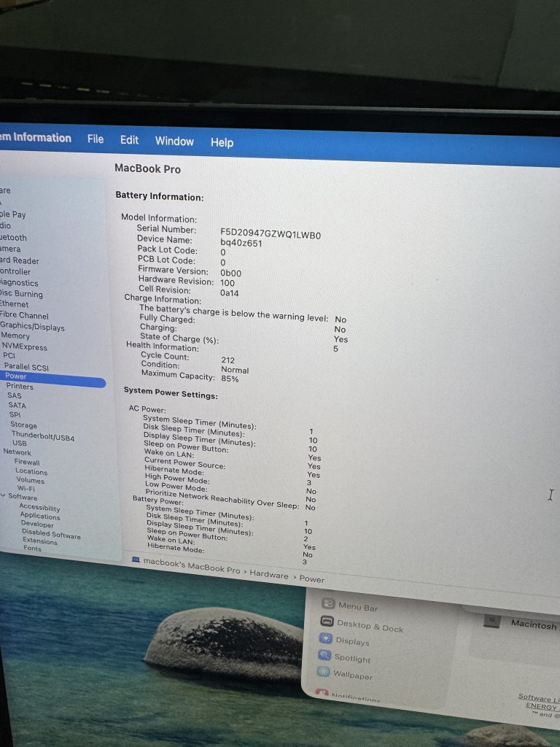Screen dimensions: 560x747
Task: Select USB in the sidebar
Action: point(20,443)
